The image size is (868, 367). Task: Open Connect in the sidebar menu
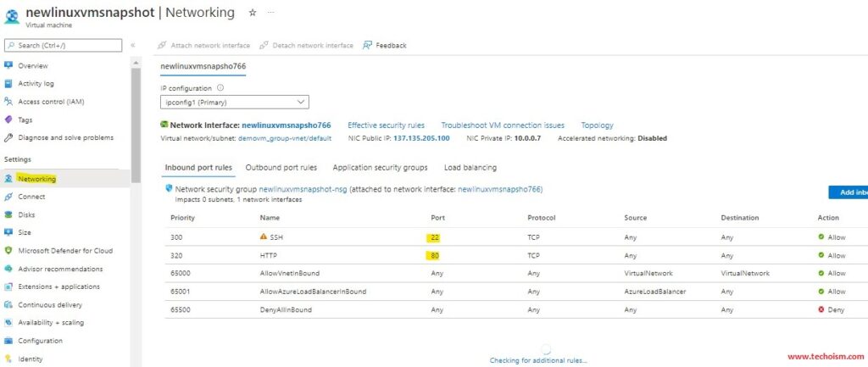[31, 197]
